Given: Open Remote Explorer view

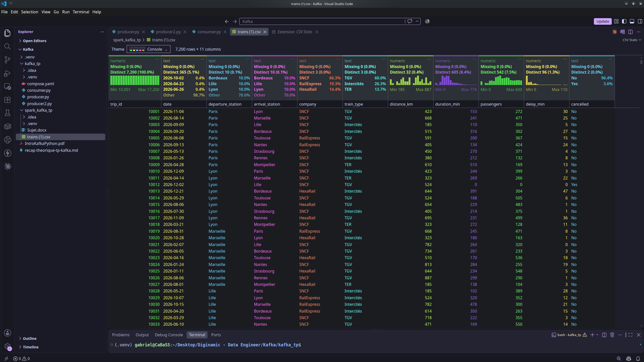Looking at the screenshot, I should coord(8,87).
